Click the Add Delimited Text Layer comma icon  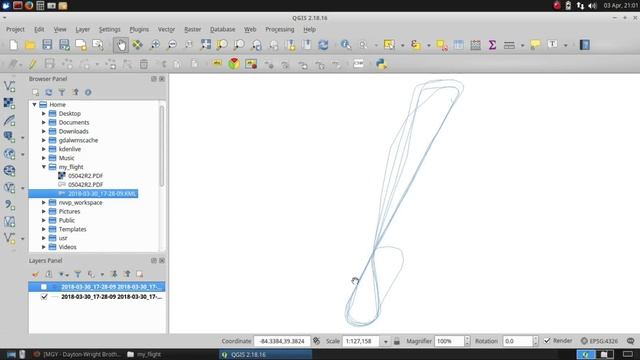point(9,204)
